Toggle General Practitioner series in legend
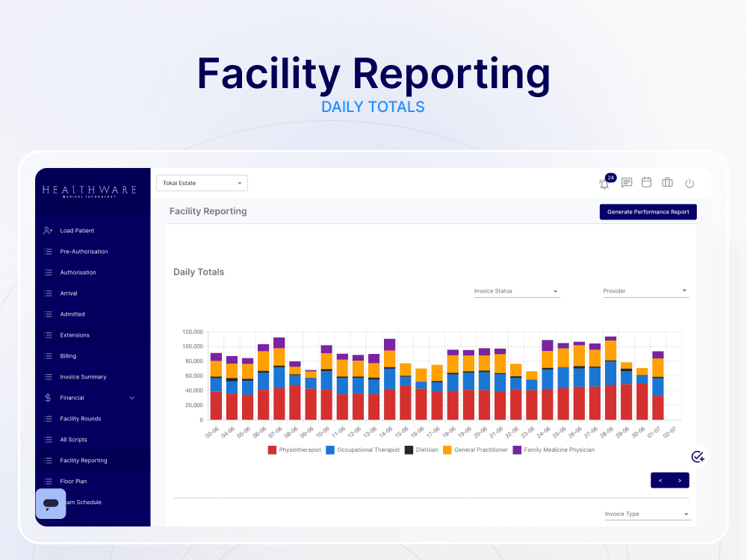The height and width of the screenshot is (560, 747). pyautogui.click(x=475, y=450)
